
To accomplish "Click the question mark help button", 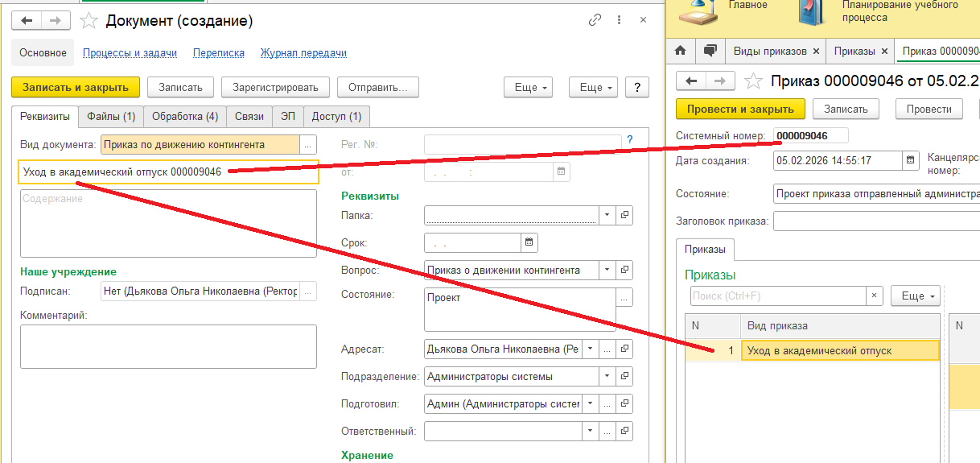I will point(636,87).
